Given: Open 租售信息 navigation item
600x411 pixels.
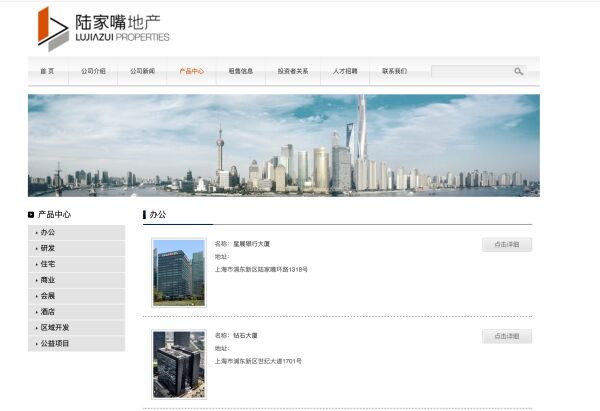Looking at the screenshot, I should pos(241,71).
